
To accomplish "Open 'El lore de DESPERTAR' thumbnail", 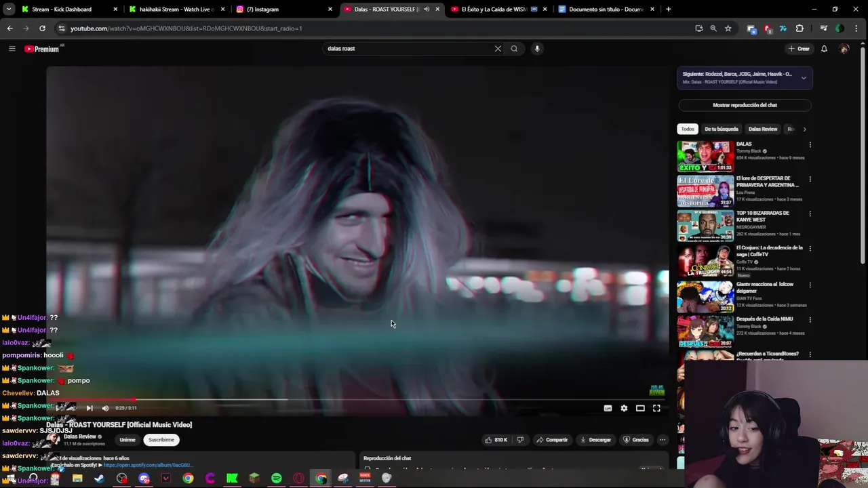I will pos(705,191).
